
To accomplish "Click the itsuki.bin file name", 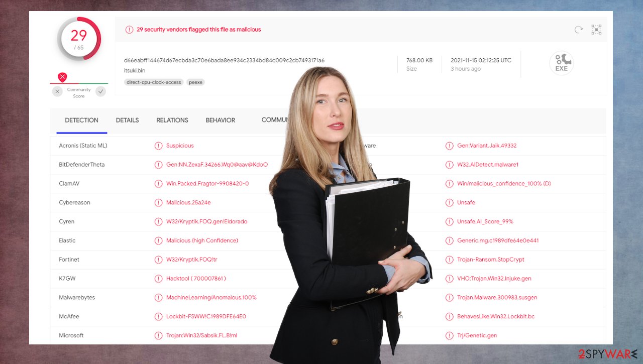I will pyautogui.click(x=135, y=71).
